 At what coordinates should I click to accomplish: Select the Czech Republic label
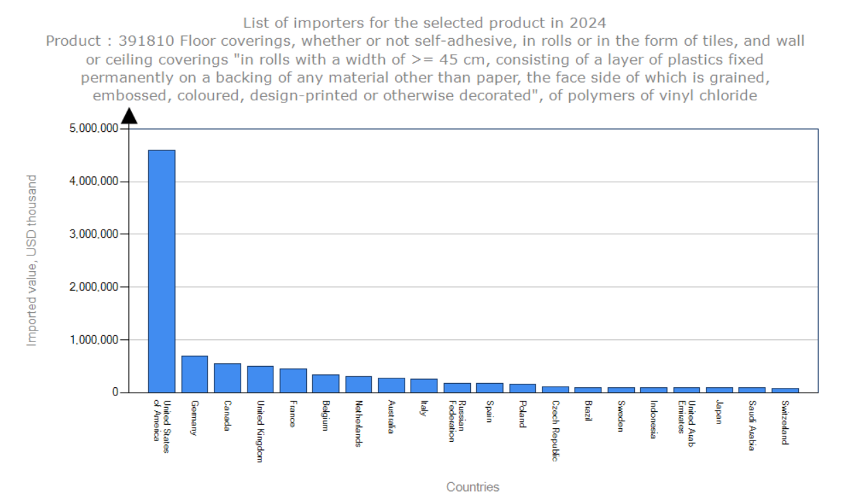(555, 432)
